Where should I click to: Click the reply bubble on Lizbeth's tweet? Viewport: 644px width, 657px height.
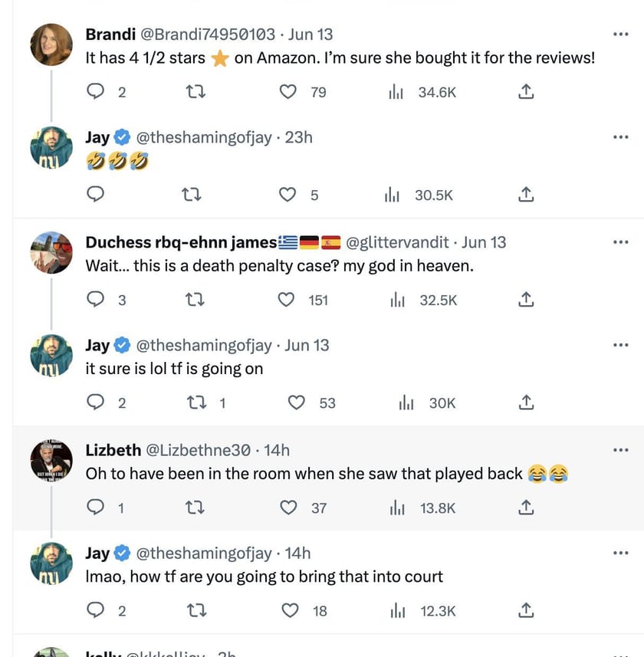pos(95,507)
